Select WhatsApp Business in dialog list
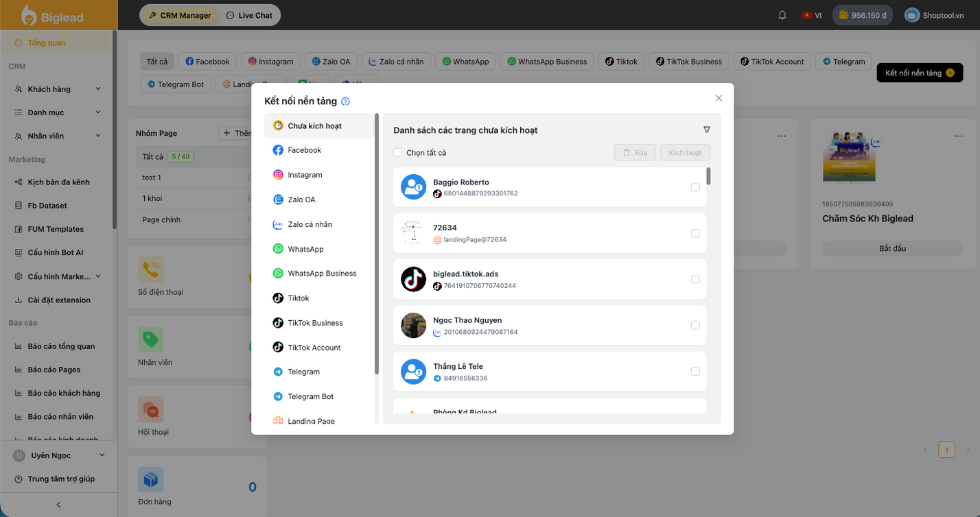980x517 pixels. (319, 273)
